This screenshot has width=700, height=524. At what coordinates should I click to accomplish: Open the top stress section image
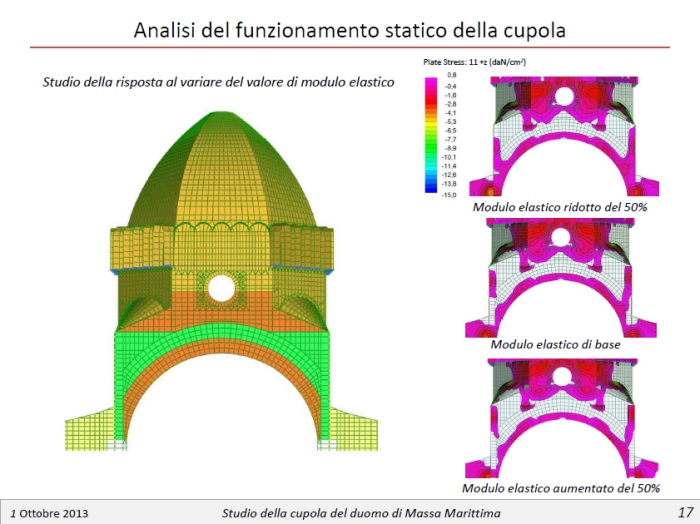pyautogui.click(x=563, y=136)
